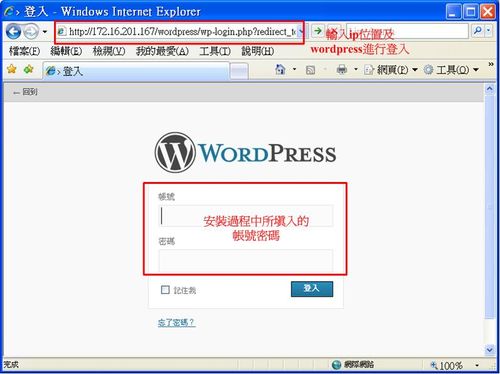This screenshot has height=374, width=500.
Task: Open the Print dropdown arrow
Action: (x=356, y=69)
